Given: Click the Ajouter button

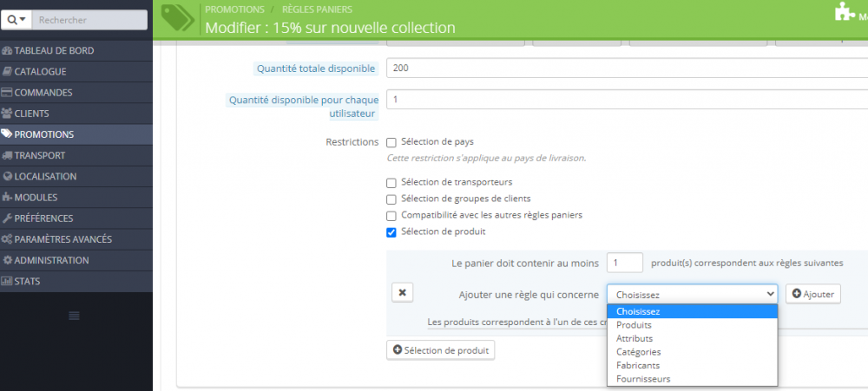Looking at the screenshot, I should pos(813,294).
